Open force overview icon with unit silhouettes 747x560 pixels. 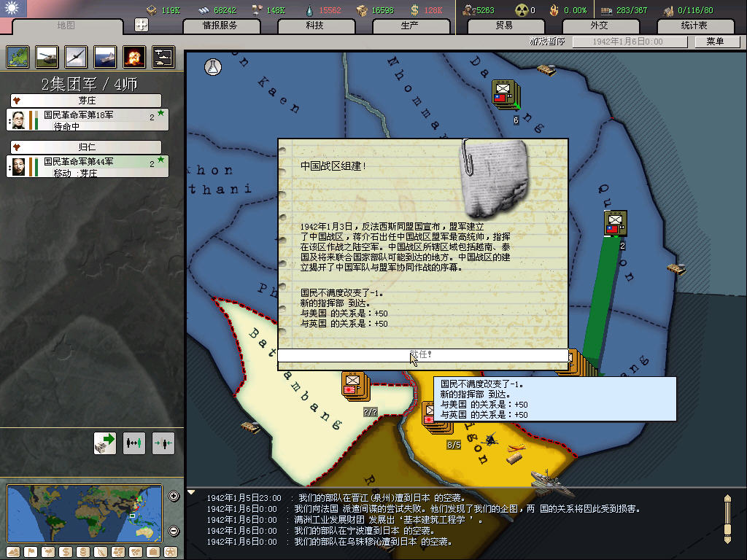coord(163,57)
